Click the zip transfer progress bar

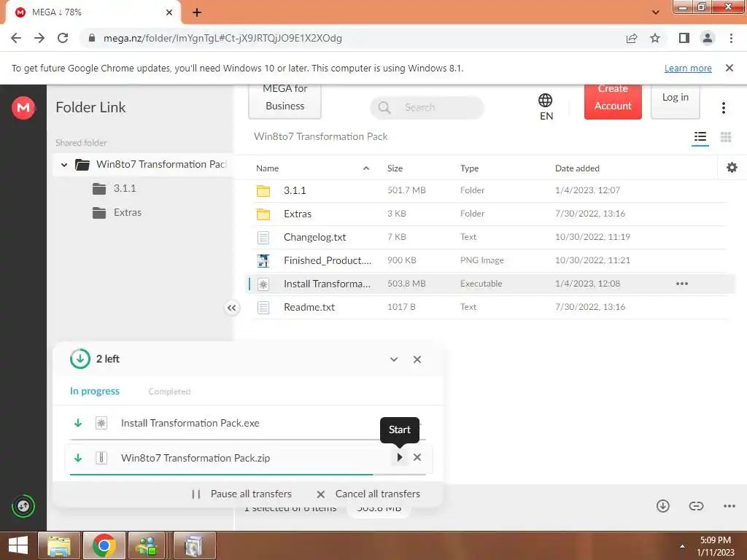(x=248, y=474)
